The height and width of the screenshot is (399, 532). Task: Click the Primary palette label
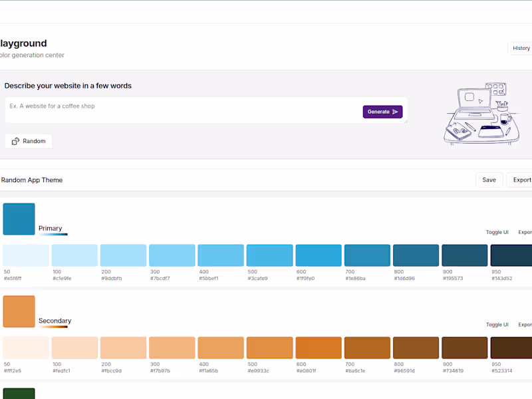point(51,229)
